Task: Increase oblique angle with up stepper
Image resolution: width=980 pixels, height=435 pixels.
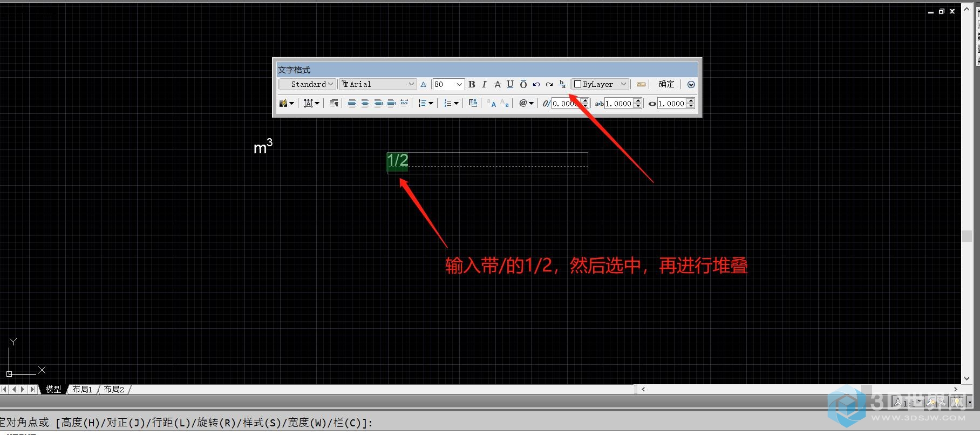Action: [x=585, y=100]
